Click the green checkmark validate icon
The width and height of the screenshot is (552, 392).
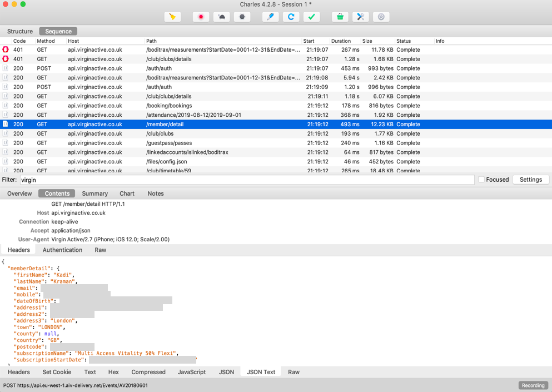tap(311, 17)
